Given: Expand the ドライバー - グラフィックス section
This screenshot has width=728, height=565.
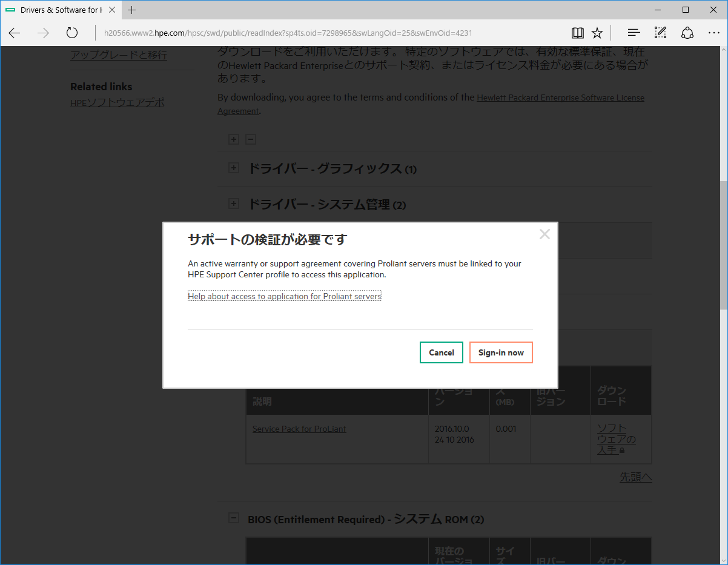Looking at the screenshot, I should point(234,168).
